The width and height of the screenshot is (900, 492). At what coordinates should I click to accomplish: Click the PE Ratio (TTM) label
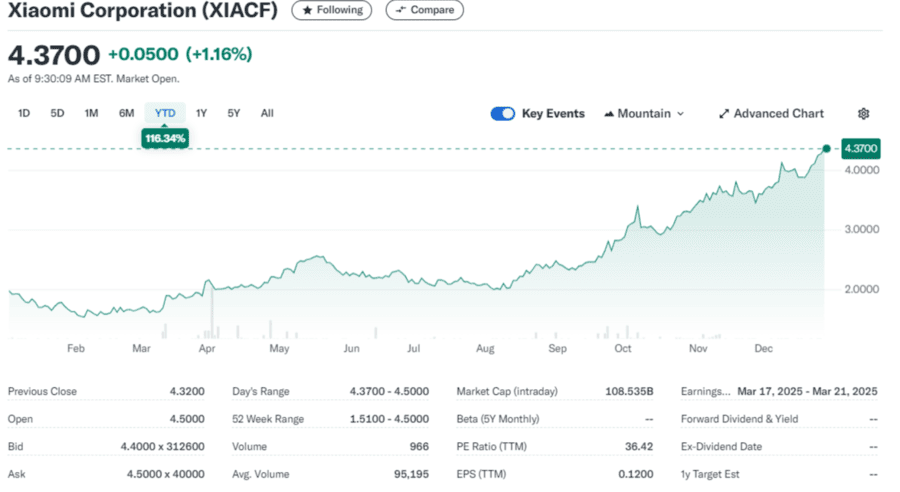pos(491,447)
